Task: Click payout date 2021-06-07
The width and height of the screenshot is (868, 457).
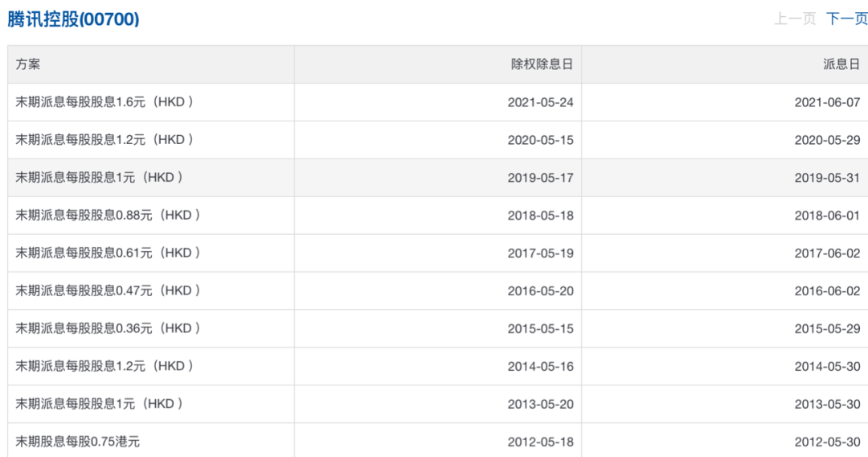Action: (827, 102)
